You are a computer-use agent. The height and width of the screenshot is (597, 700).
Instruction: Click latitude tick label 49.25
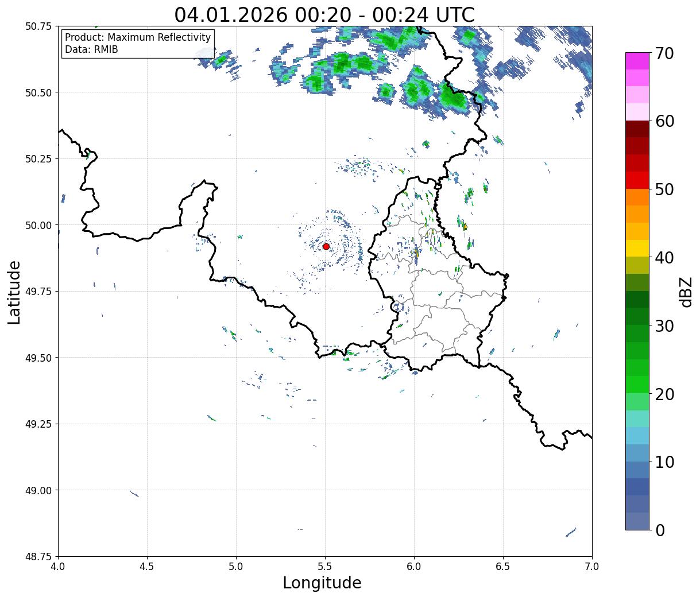38,424
